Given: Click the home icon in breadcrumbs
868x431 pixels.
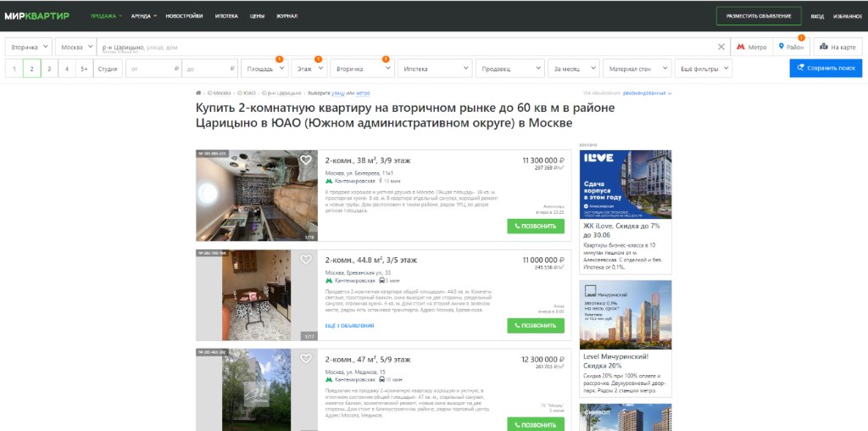Looking at the screenshot, I should pos(198,93).
